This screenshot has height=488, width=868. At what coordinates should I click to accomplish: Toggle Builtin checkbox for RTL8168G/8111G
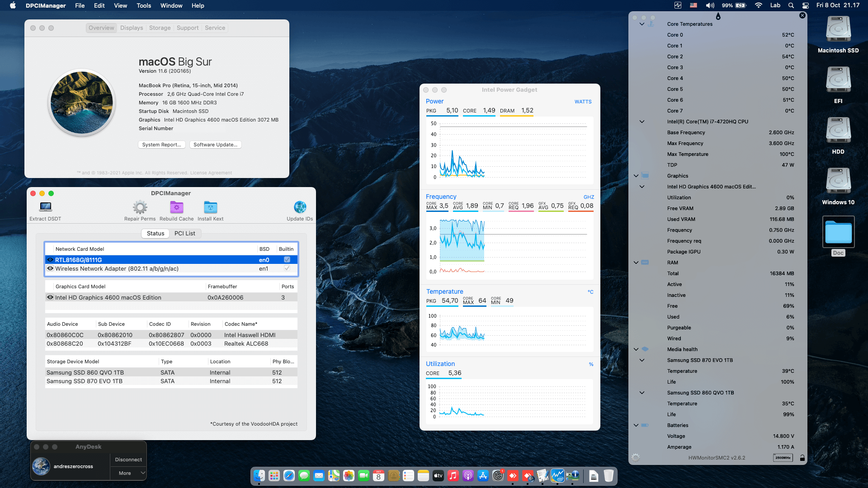point(287,260)
